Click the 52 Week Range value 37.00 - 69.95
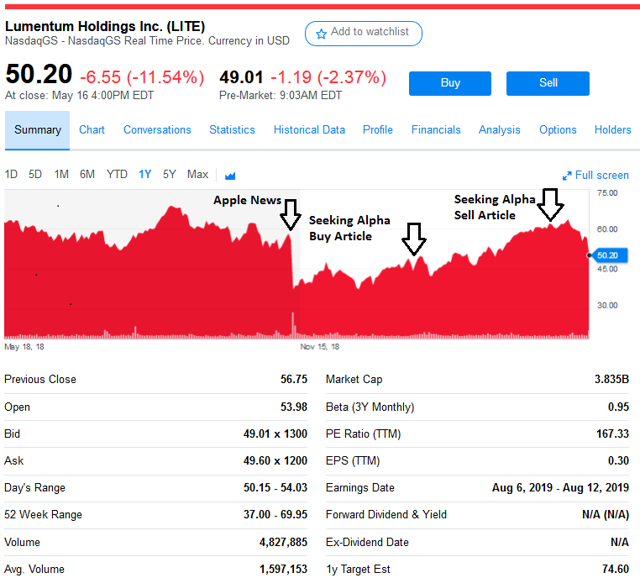Screen dimensions: 640x578 275,515
